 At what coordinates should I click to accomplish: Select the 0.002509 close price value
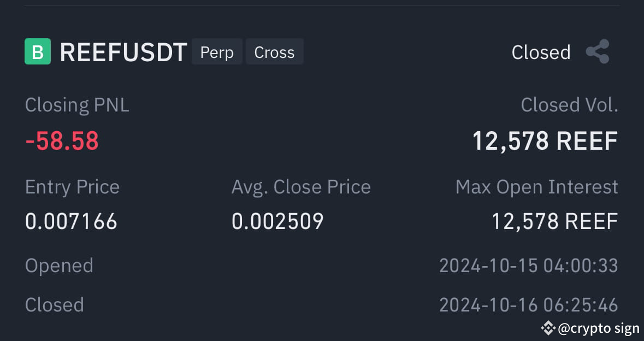(x=277, y=221)
